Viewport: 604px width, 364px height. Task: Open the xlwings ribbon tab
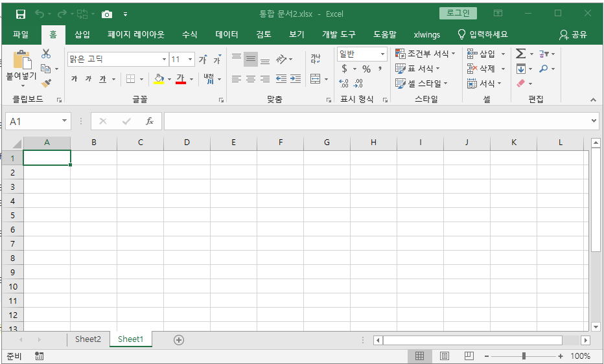[x=427, y=34]
